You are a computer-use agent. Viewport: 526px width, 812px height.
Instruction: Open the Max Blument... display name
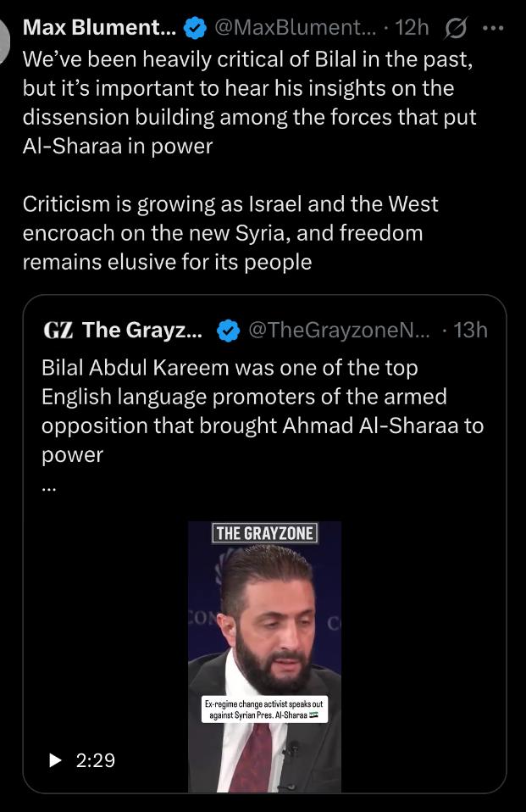click(99, 28)
